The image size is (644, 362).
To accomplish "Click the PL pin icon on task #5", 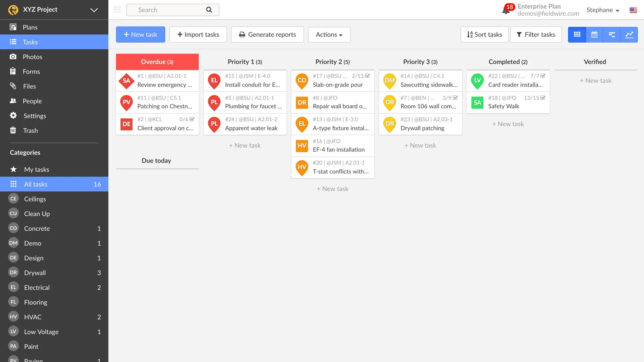I will (214, 103).
